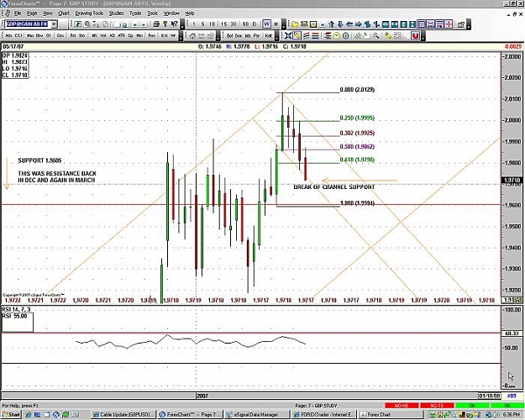Expand the interval toolbar overflow arrow
The width and height of the screenshot is (525, 420).
coord(284,24)
